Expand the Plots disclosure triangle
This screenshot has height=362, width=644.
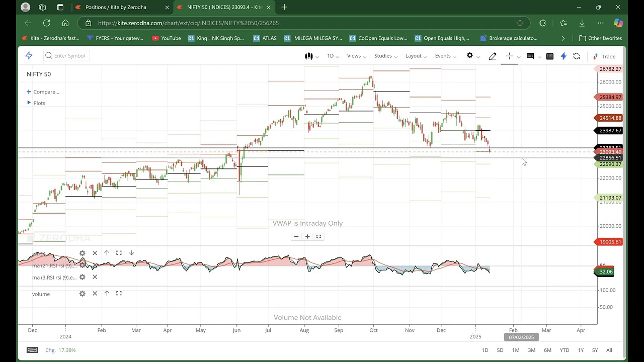[x=29, y=103]
